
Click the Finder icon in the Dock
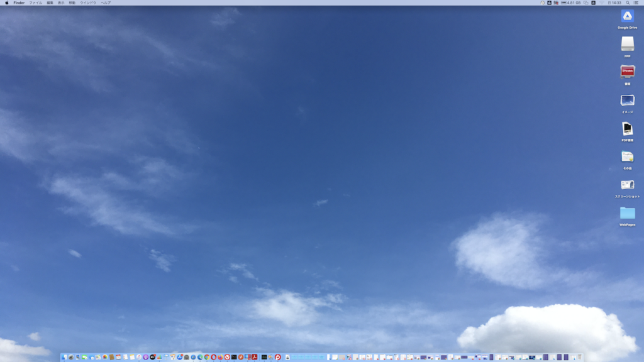click(64, 357)
